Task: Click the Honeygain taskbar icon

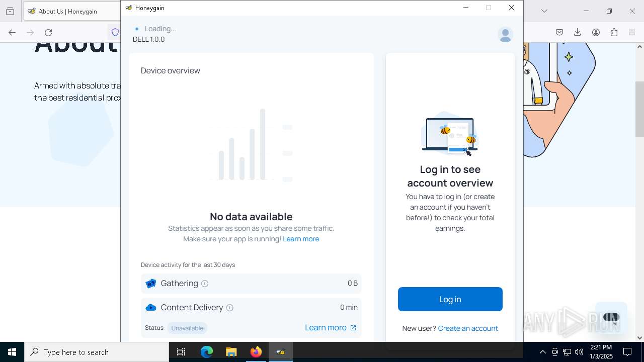Action: (x=281, y=352)
